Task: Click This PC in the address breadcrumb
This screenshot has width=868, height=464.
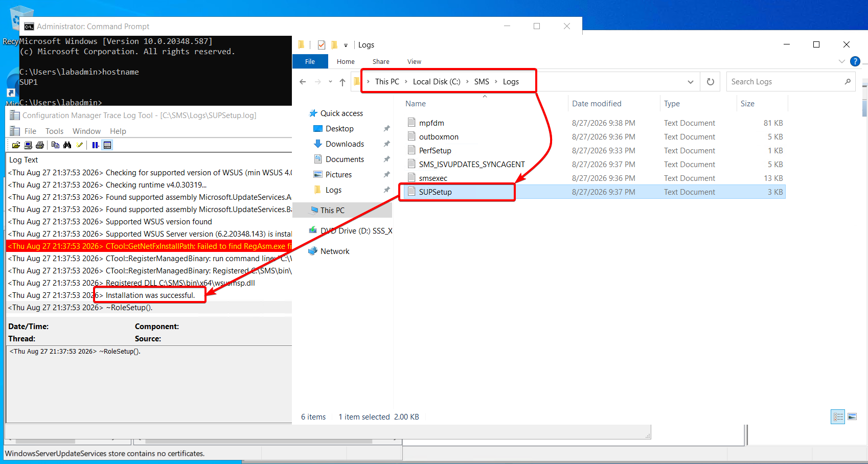Action: pyautogui.click(x=387, y=82)
